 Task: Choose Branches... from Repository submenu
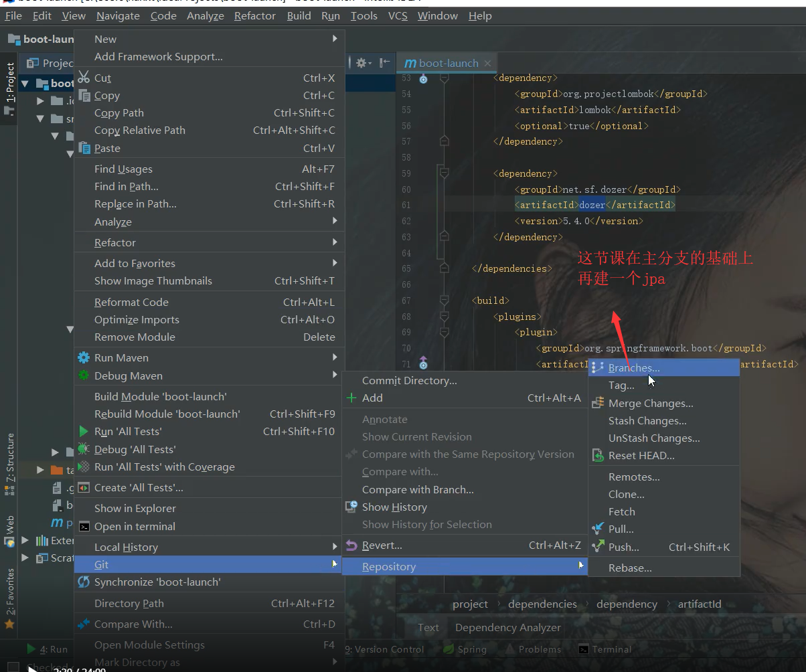(664, 367)
